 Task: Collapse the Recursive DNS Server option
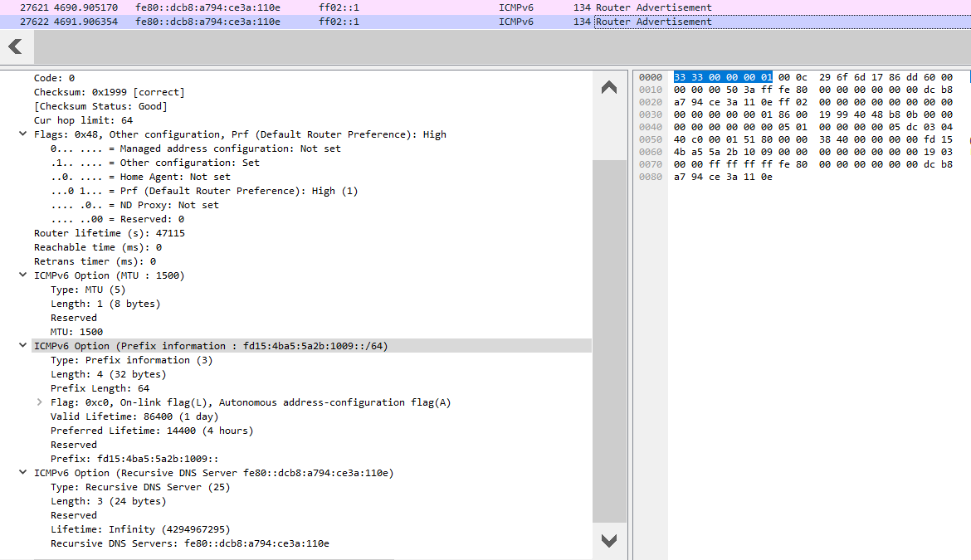23,473
